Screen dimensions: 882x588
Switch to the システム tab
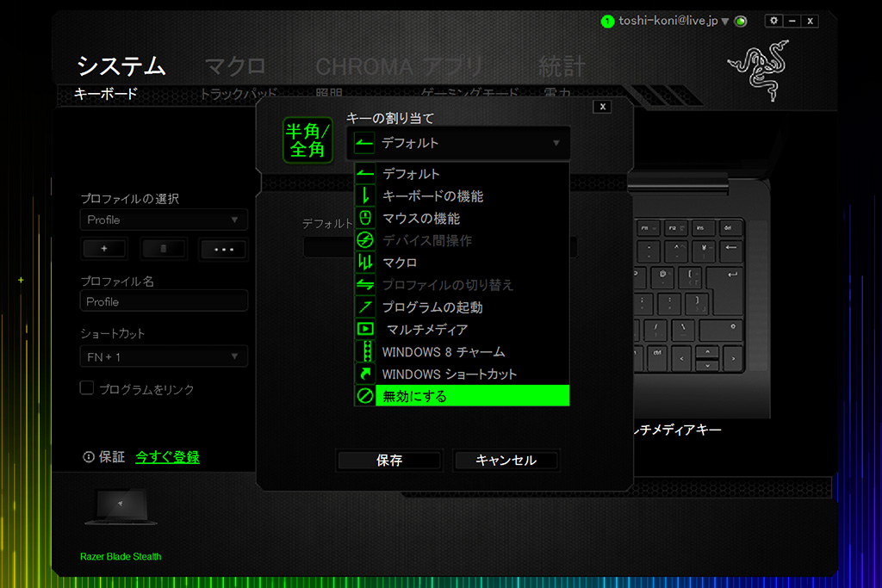[x=121, y=66]
